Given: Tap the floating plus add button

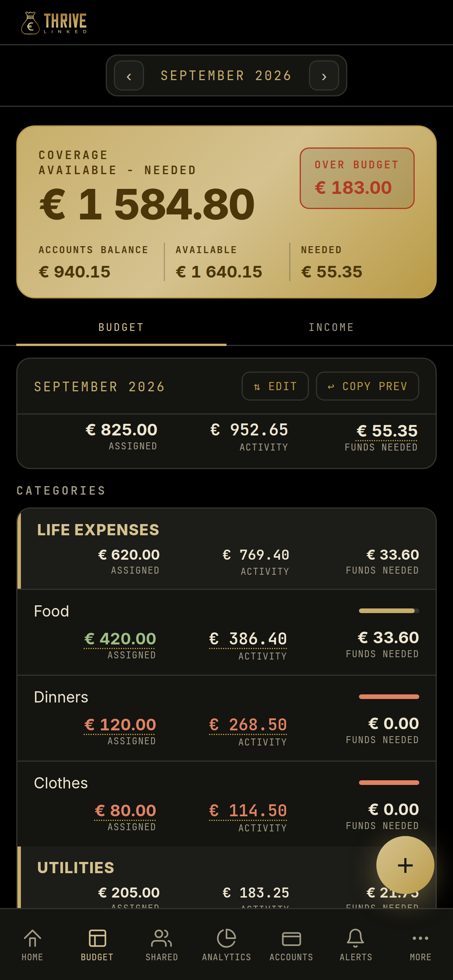Looking at the screenshot, I should pyautogui.click(x=405, y=865).
